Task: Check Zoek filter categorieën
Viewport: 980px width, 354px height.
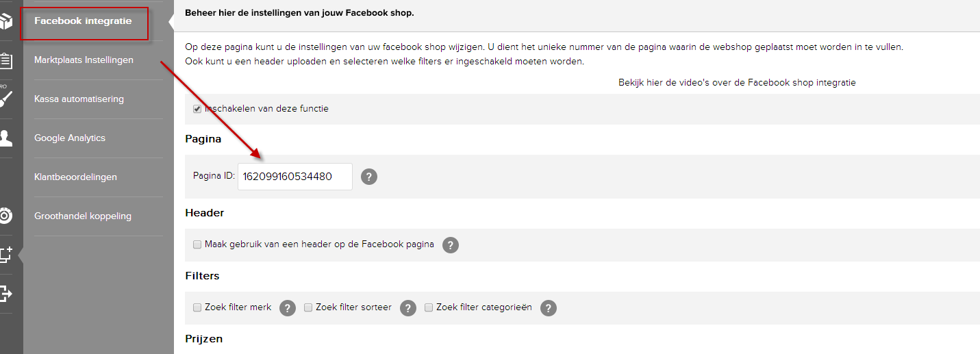Action: tap(429, 307)
